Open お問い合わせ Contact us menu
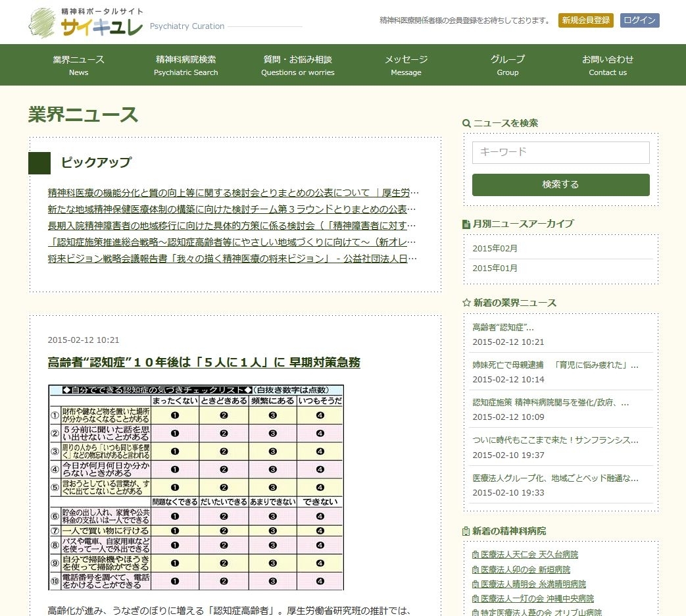This screenshot has width=686, height=616. click(x=608, y=65)
